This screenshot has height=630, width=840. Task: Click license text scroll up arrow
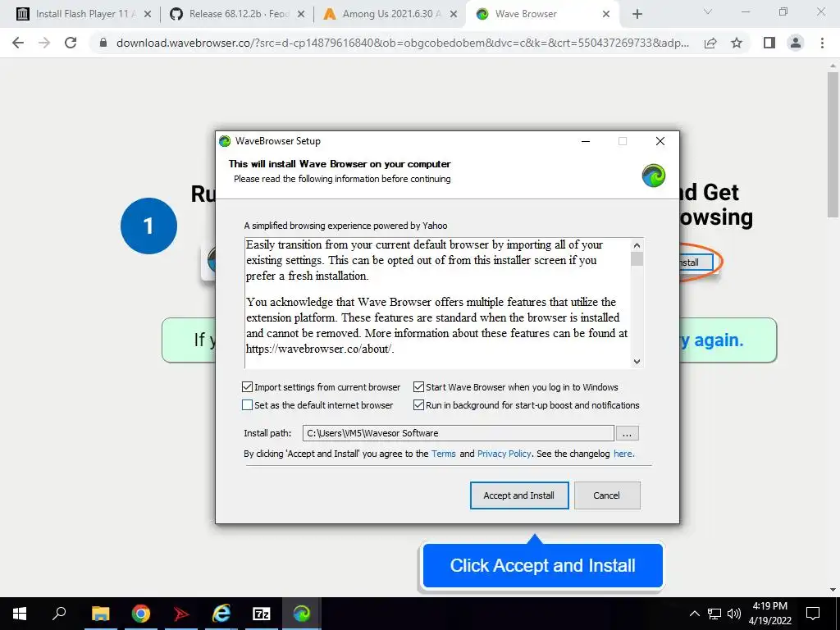[x=637, y=245]
